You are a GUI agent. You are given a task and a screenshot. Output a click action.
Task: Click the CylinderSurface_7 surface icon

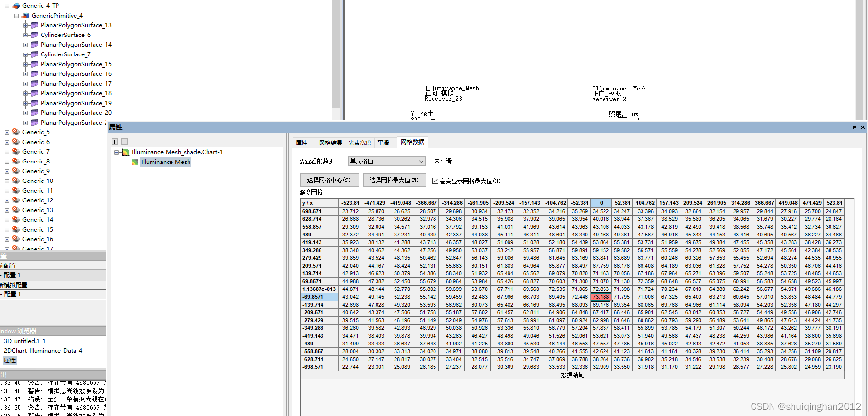click(x=35, y=54)
